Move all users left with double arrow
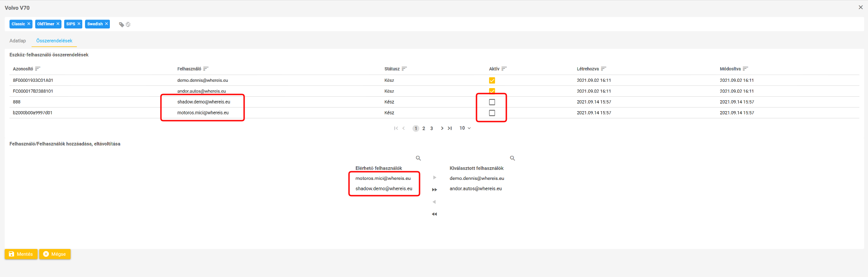This screenshot has height=277, width=868. [x=434, y=214]
